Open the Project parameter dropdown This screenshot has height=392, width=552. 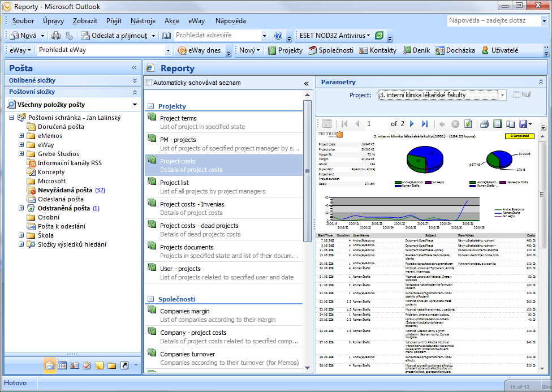click(502, 96)
